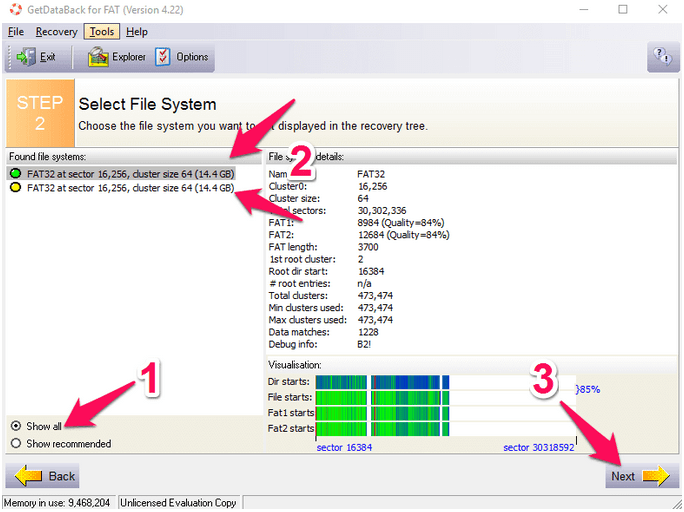The height and width of the screenshot is (512, 684).
Task: Click the 'Memory in use' status bar entry
Action: (59, 503)
